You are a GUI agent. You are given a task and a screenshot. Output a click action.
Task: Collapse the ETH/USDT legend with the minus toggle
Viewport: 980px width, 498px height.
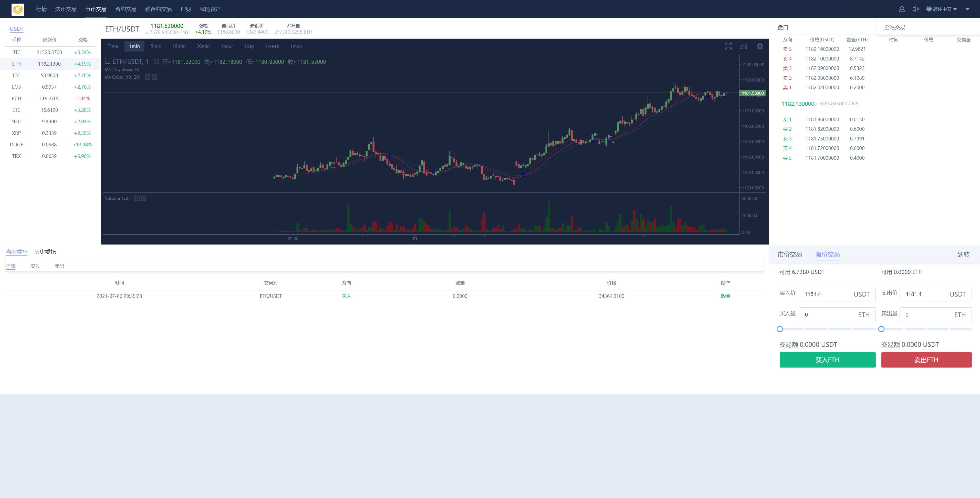coord(108,61)
